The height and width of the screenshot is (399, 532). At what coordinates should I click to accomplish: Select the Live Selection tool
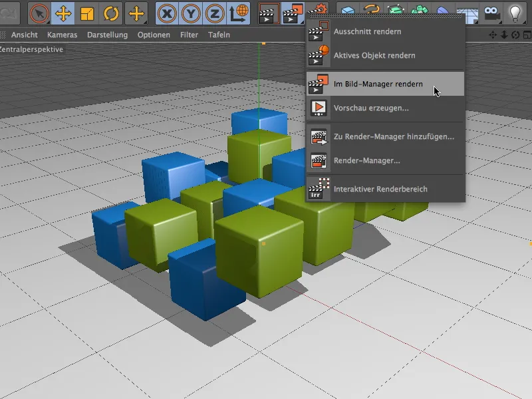coord(38,11)
